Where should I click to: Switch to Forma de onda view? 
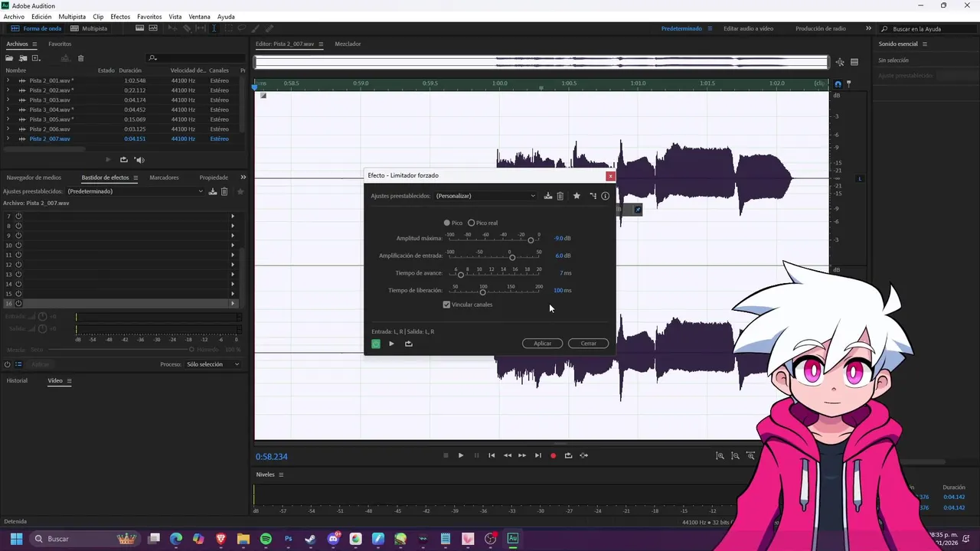coord(36,28)
